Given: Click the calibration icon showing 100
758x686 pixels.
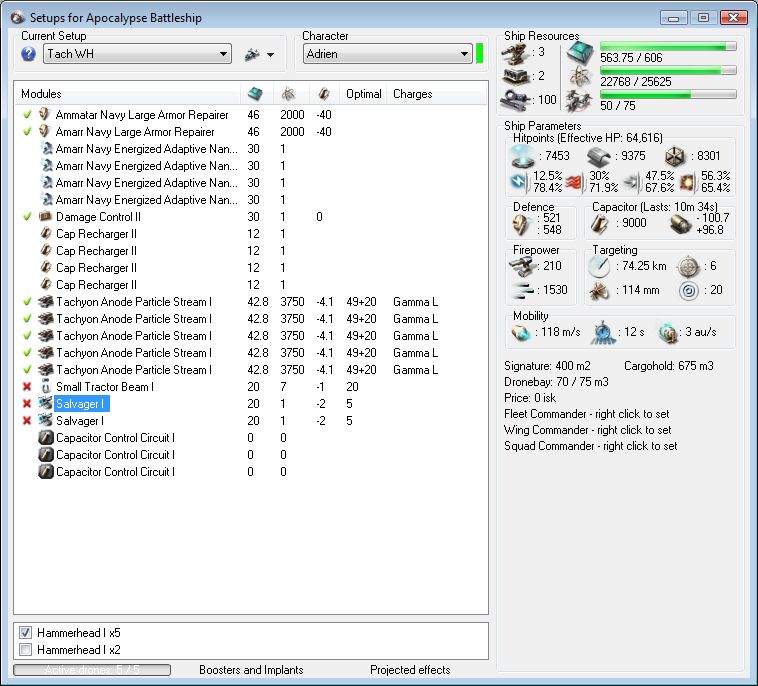Looking at the screenshot, I should 516,100.
